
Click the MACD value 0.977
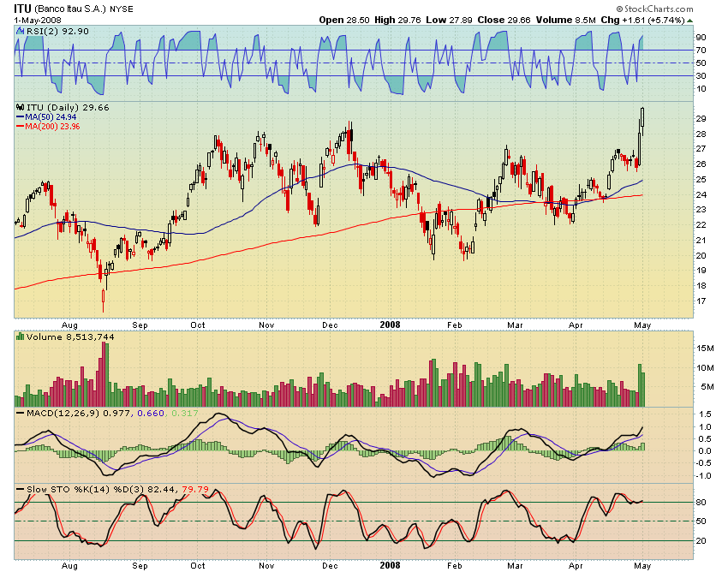(116, 414)
